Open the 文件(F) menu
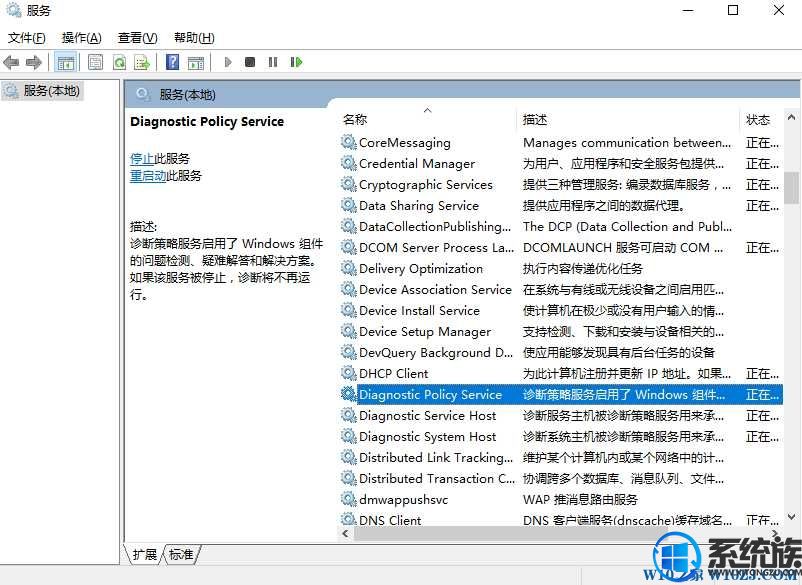The image size is (802, 585). (x=27, y=38)
